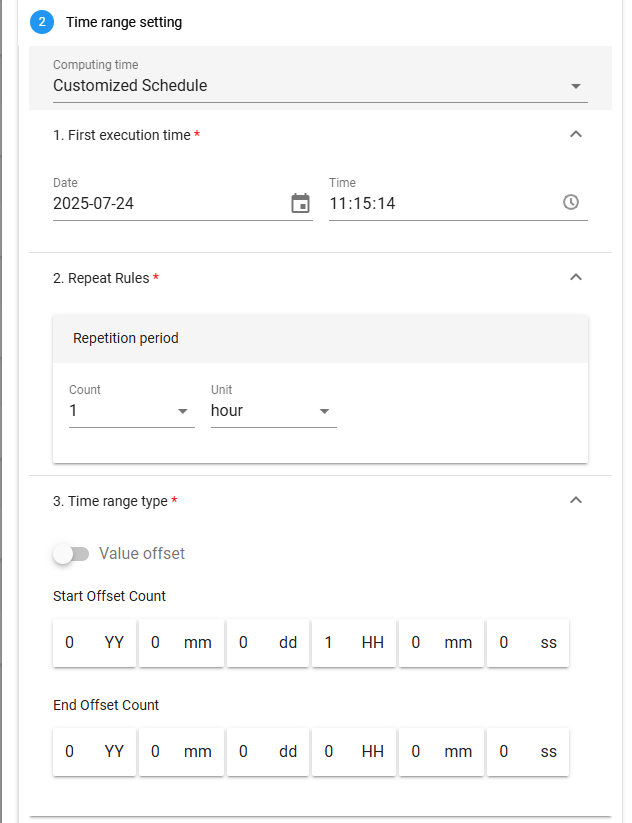Edit the End Offset seconds (ss) field
Image resolution: width=632 pixels, height=823 pixels.
[x=514, y=751]
